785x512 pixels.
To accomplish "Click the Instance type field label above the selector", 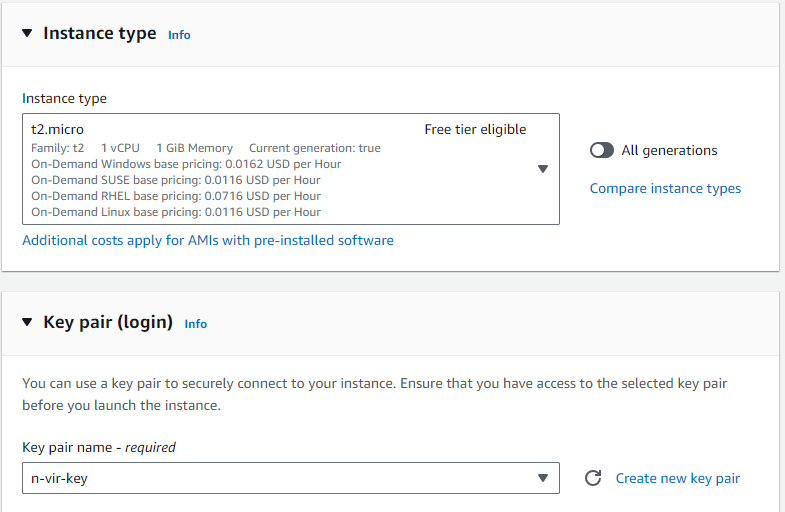I will [64, 98].
